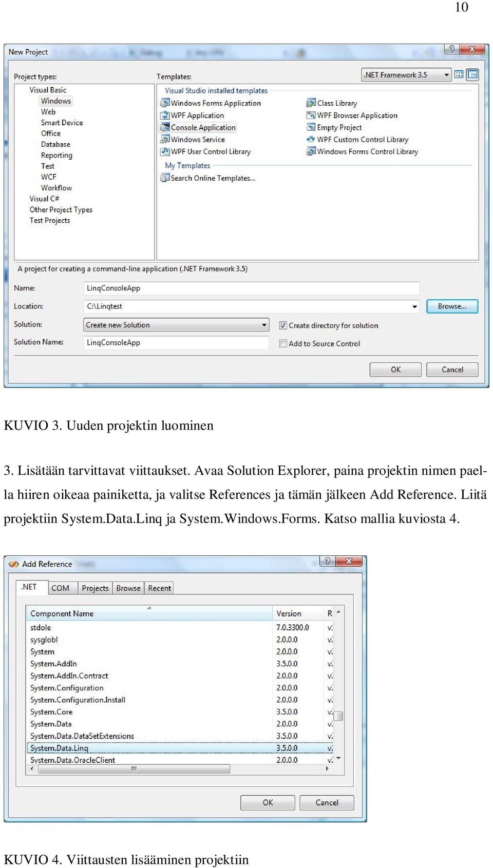This screenshot has width=493, height=868.
Task: Click OK in New Project dialog
Action: pyautogui.click(x=395, y=370)
